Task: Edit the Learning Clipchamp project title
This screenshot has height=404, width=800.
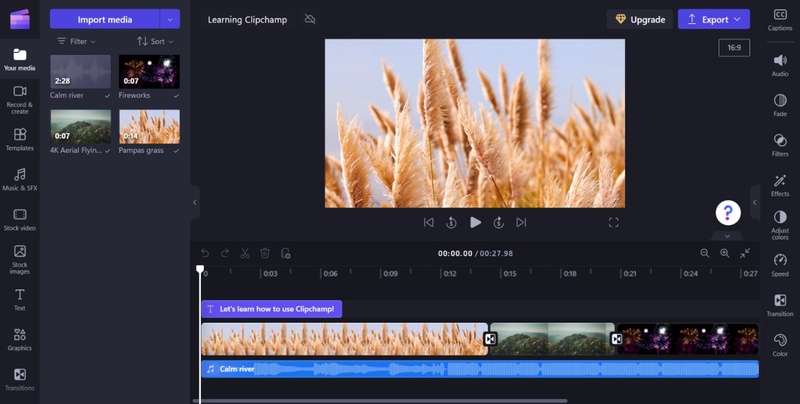Action: [x=247, y=19]
